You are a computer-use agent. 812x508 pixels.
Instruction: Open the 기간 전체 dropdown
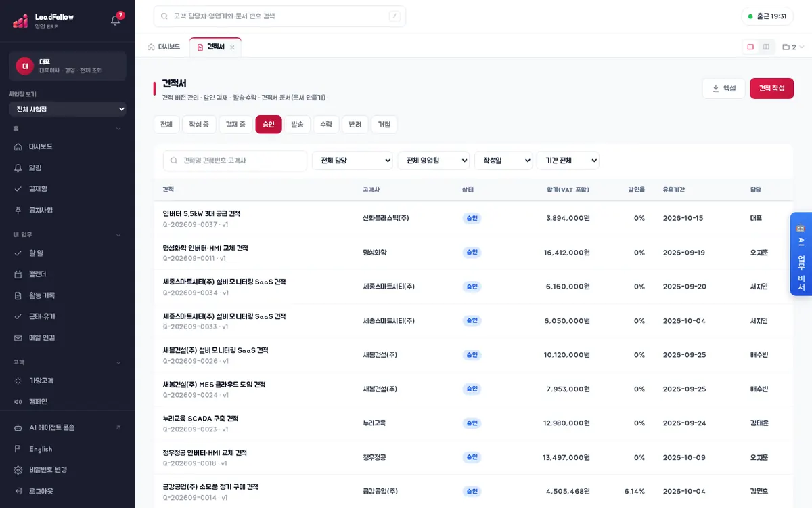[568, 161]
